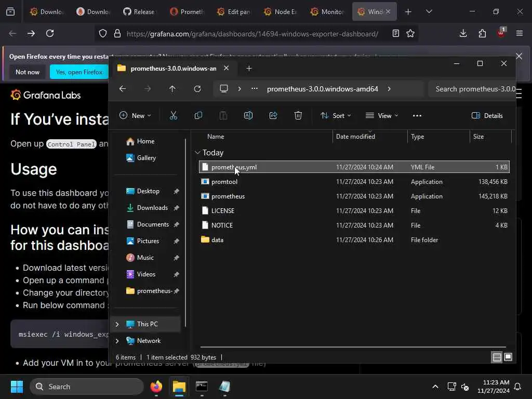Click the Copy icon in Explorer toolbar
The width and height of the screenshot is (532, 399).
click(x=198, y=116)
